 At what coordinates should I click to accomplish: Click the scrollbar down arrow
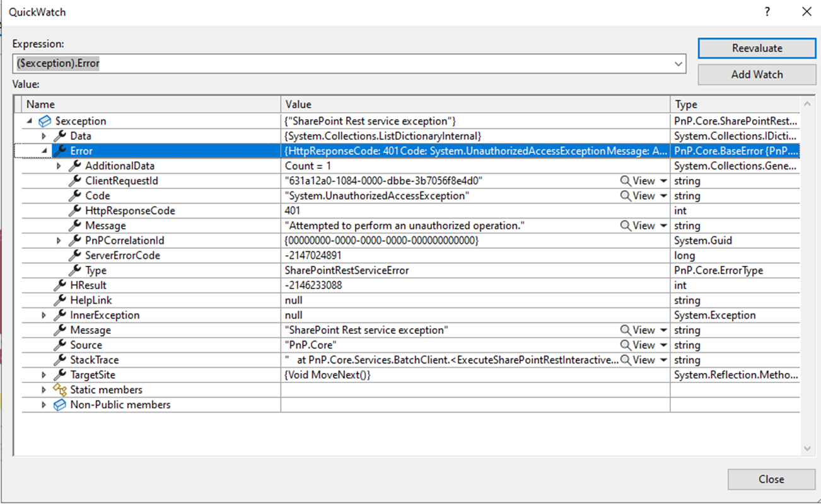click(808, 449)
